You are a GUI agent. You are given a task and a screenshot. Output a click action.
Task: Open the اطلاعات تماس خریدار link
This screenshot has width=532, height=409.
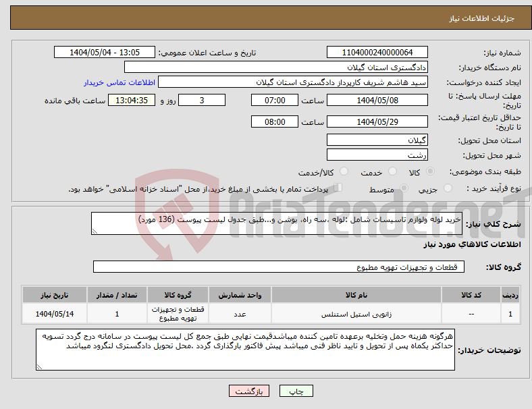coord(119,82)
